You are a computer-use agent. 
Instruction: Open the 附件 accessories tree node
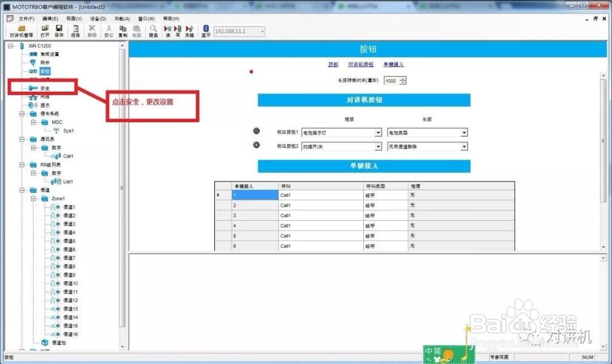45,63
